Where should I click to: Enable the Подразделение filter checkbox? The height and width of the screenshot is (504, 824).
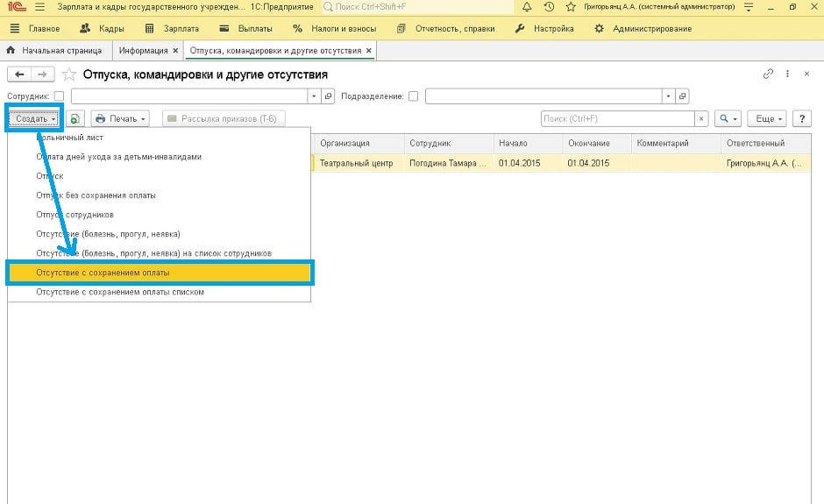pyautogui.click(x=413, y=96)
